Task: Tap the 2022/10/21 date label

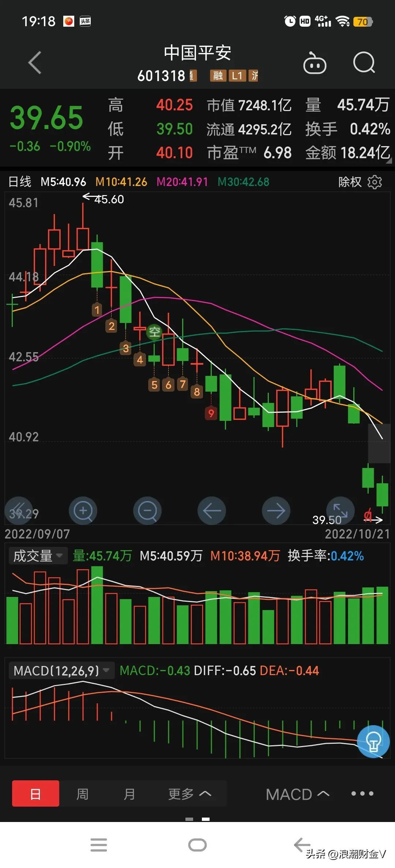Action: pyautogui.click(x=357, y=534)
